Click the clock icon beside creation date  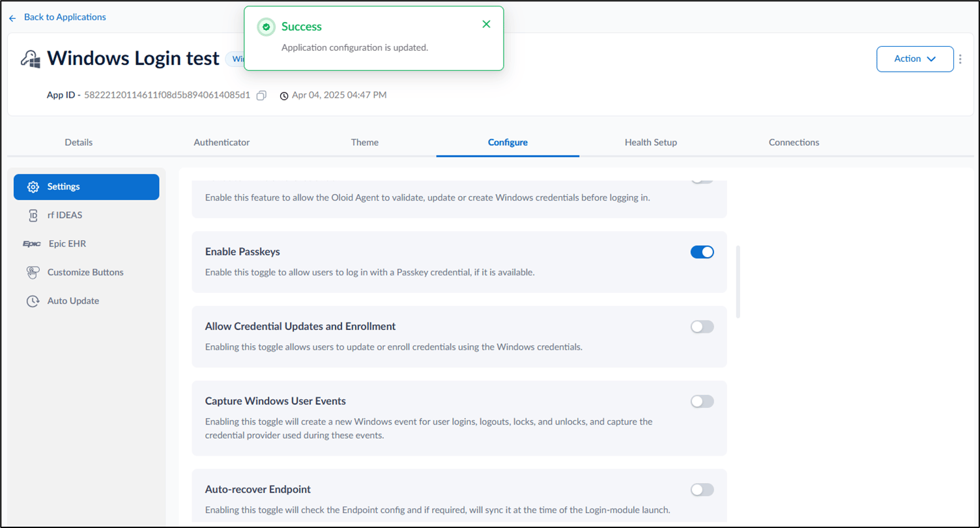tap(284, 96)
